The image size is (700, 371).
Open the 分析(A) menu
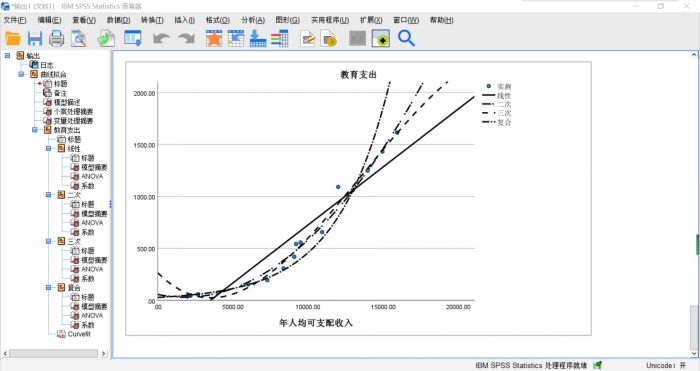(x=253, y=20)
